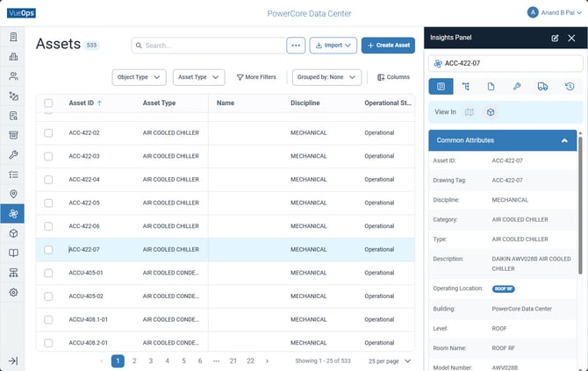
Task: Select the active Assets fan icon in sidebar
Action: click(12, 214)
